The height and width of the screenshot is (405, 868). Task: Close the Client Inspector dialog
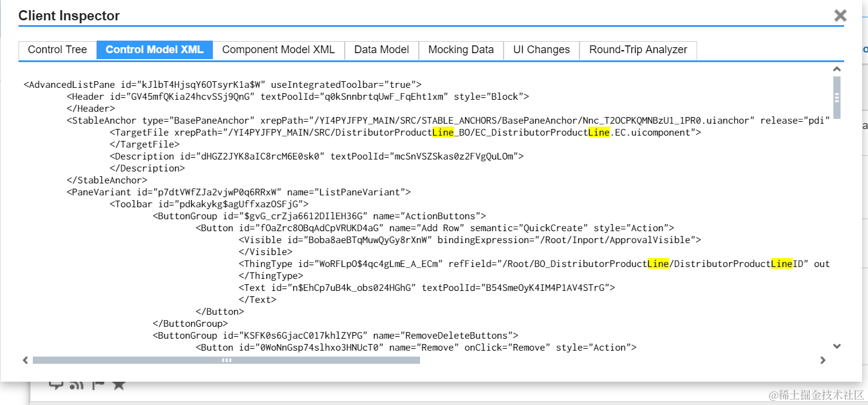tap(841, 16)
